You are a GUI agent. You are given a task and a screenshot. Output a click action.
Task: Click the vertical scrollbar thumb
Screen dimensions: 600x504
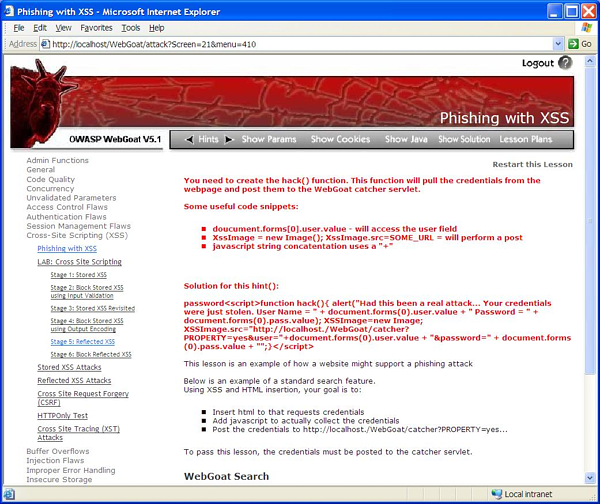click(590, 221)
